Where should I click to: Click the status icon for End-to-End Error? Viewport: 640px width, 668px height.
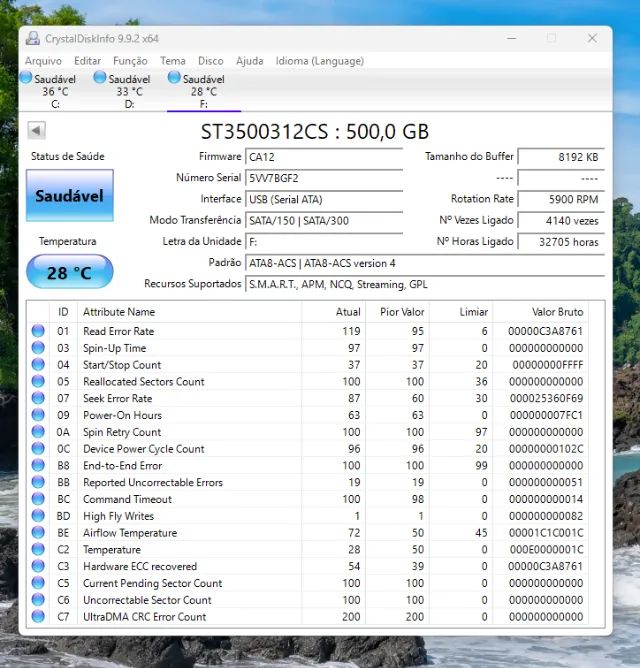click(38, 465)
